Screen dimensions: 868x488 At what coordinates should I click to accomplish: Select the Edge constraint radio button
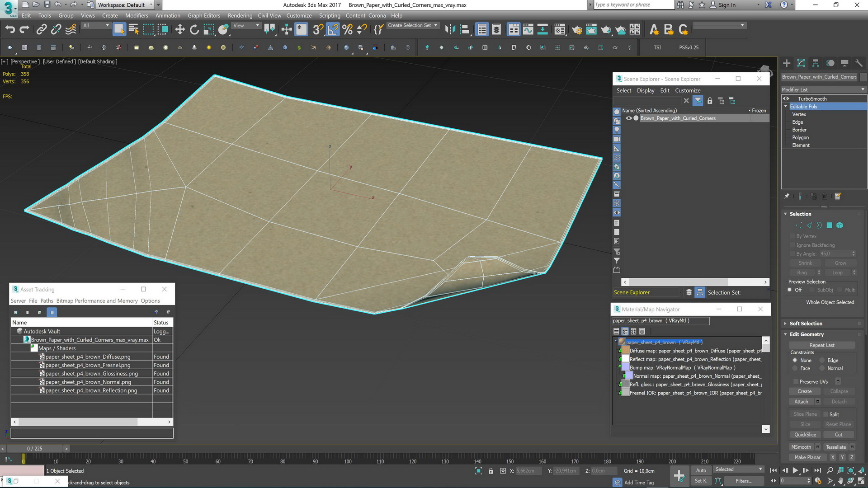[x=822, y=361]
